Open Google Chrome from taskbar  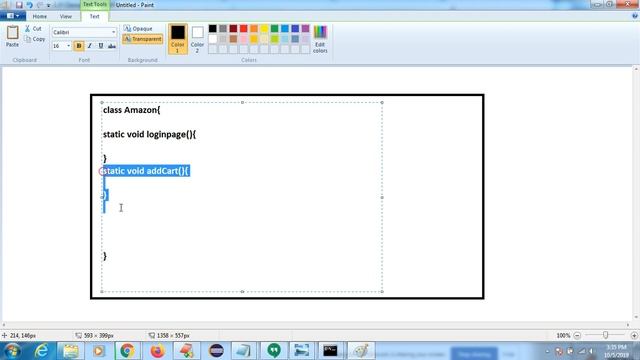(127, 351)
